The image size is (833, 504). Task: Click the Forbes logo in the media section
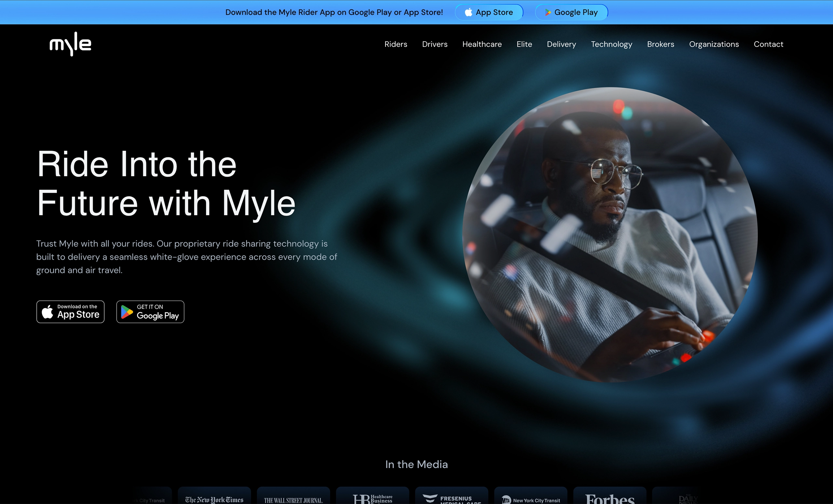click(x=609, y=499)
